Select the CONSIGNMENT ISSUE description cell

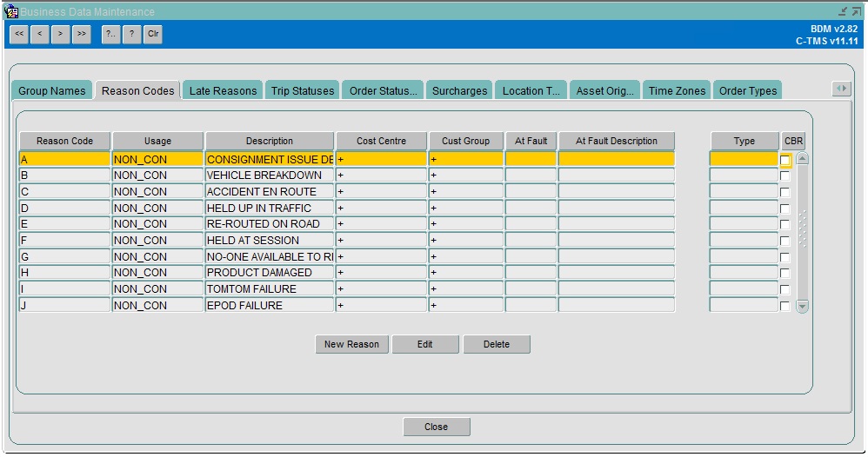(x=270, y=159)
